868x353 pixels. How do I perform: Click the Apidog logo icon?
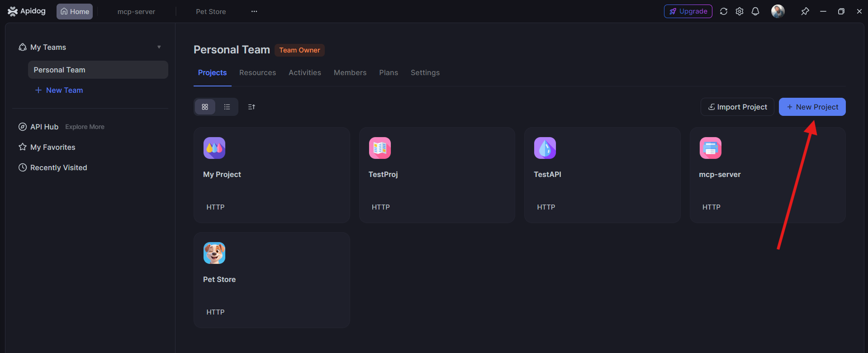pos(13,11)
